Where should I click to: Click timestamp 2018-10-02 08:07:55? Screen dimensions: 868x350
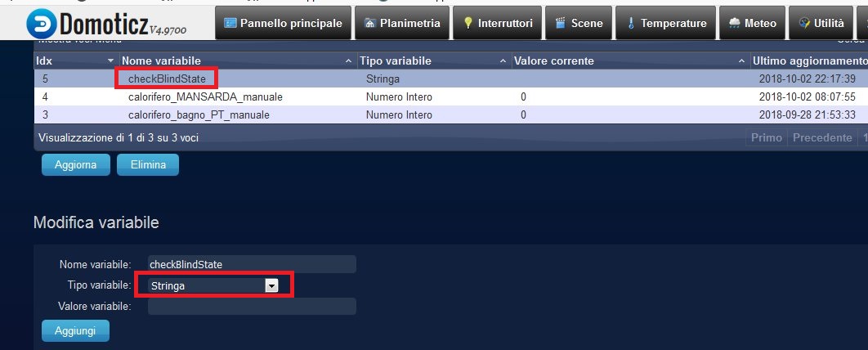[808, 97]
